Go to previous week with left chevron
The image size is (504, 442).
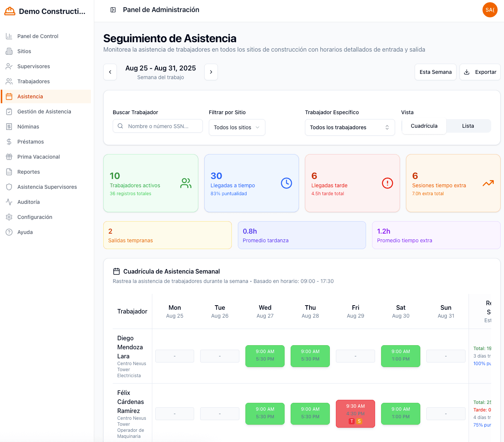(x=110, y=72)
